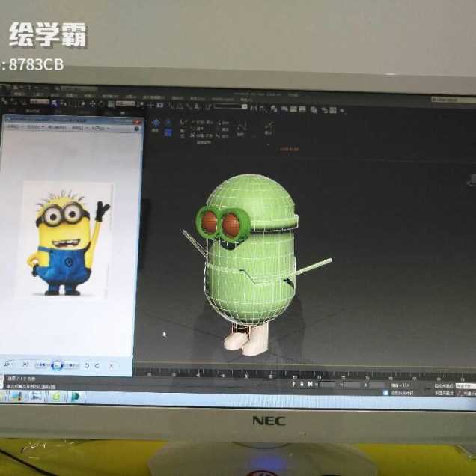Viewport: 476px width, 476px height.
Task: Close the Photo Viewer window
Action: [x=136, y=122]
